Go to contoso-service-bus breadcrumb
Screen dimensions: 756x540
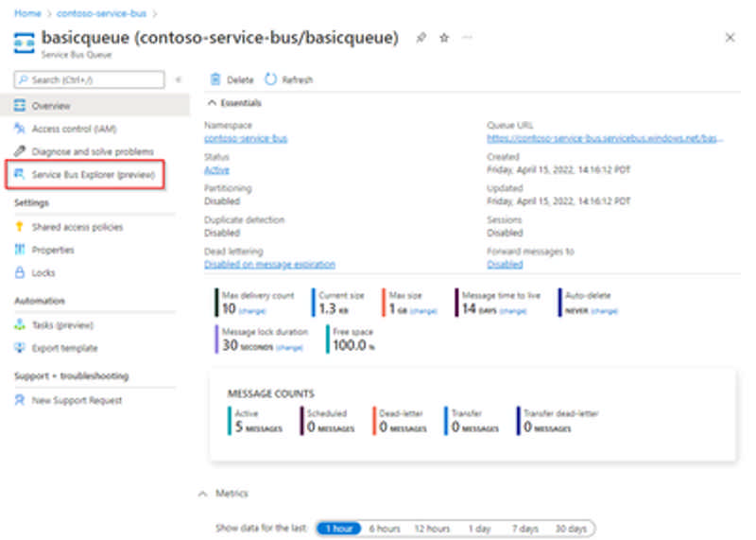[x=101, y=13]
